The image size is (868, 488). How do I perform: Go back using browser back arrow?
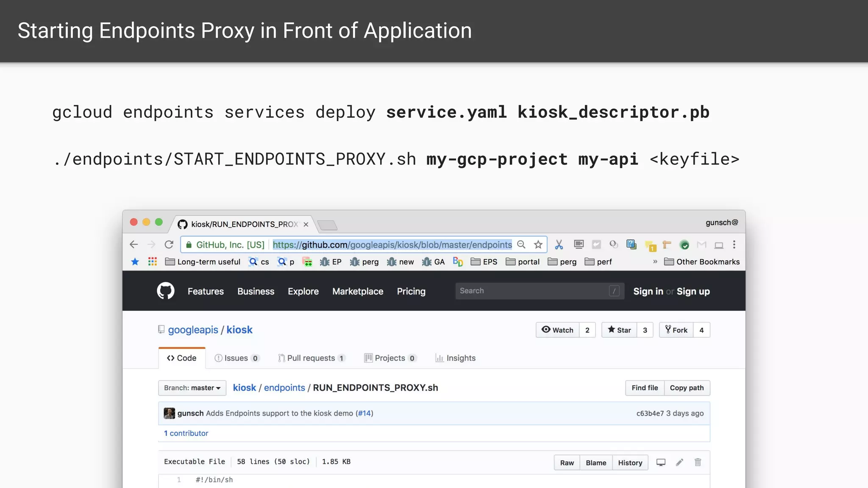click(134, 244)
